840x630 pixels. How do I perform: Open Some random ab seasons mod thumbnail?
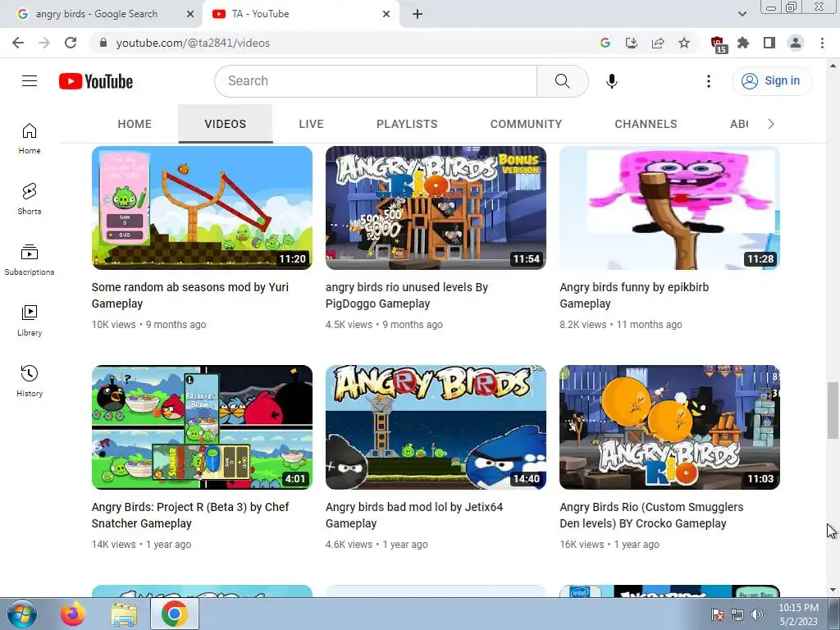[202, 208]
